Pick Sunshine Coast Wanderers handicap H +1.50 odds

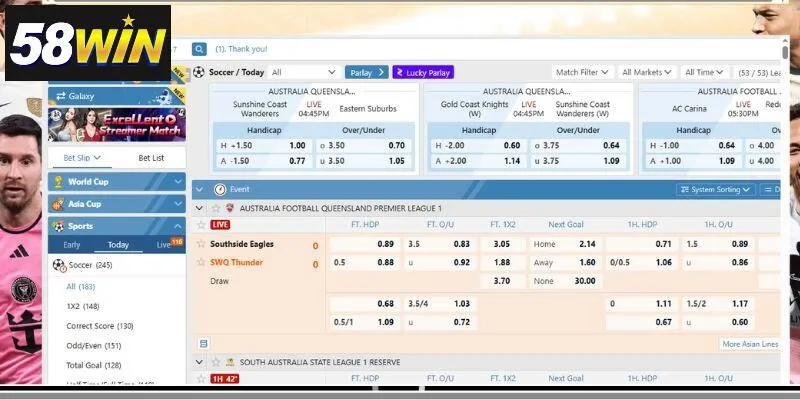(264, 145)
